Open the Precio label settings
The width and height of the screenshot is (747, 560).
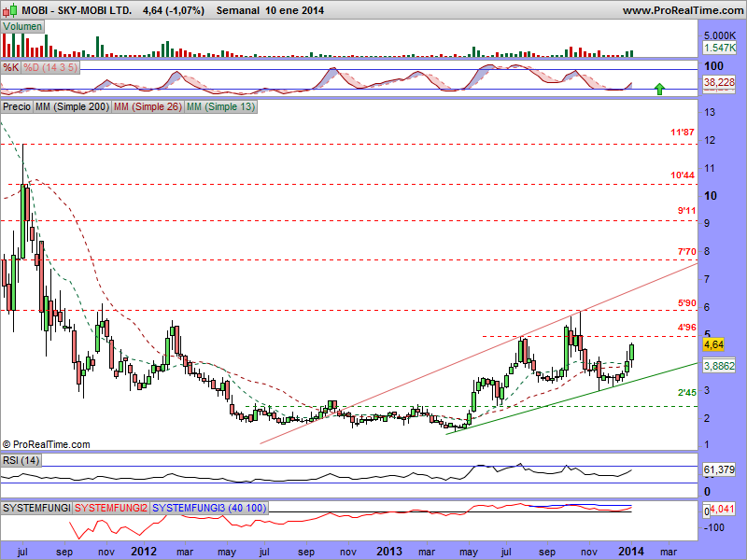(17, 106)
